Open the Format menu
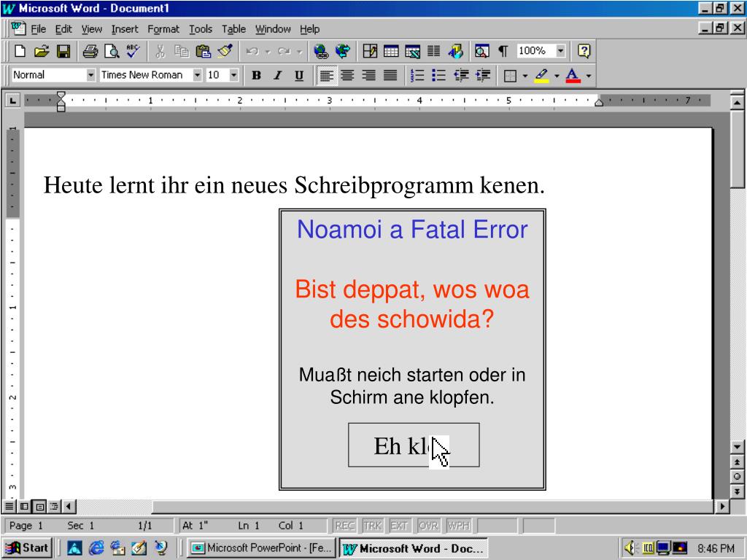747x560 pixels. 163,29
